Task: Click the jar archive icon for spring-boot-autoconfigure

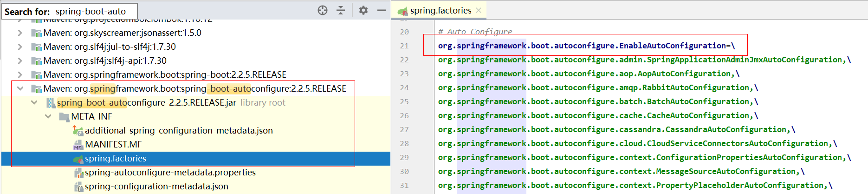Action: (51, 102)
